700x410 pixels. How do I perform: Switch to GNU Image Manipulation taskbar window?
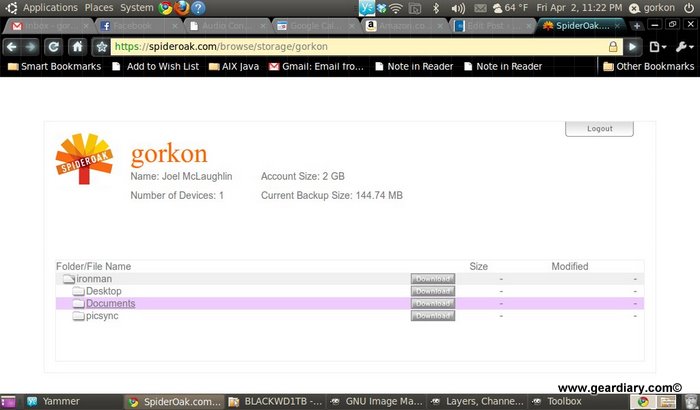coord(376,402)
